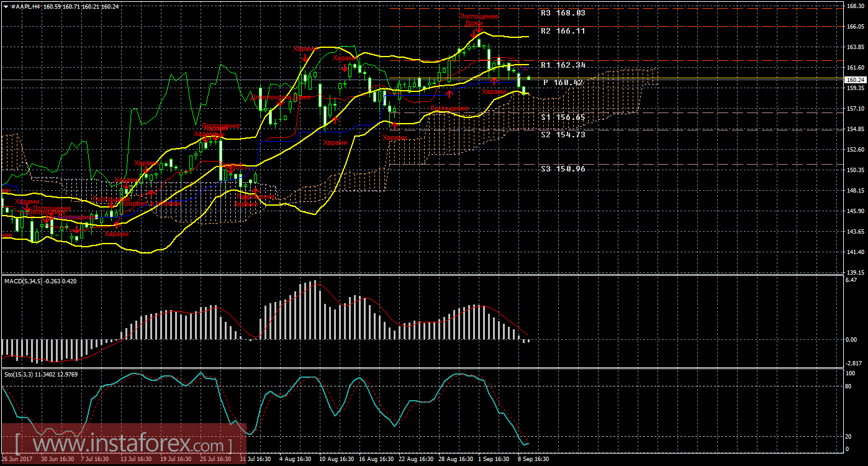
Task: Click the 4 Aug 16:30 time label
Action: [x=294, y=459]
